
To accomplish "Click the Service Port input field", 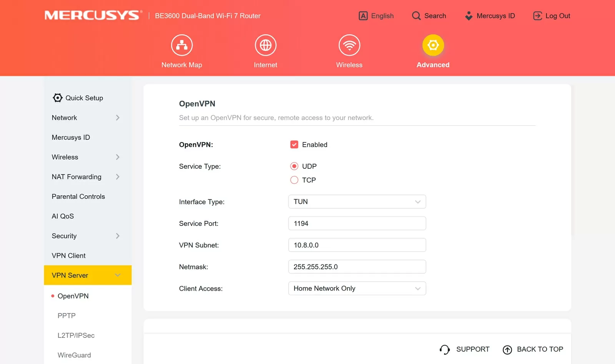I will pos(357,223).
